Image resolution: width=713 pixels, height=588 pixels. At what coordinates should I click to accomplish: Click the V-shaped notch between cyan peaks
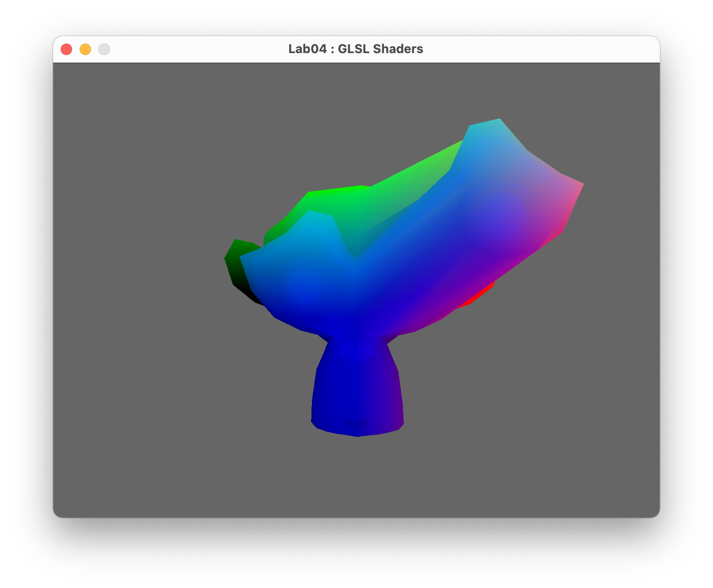click(x=355, y=254)
